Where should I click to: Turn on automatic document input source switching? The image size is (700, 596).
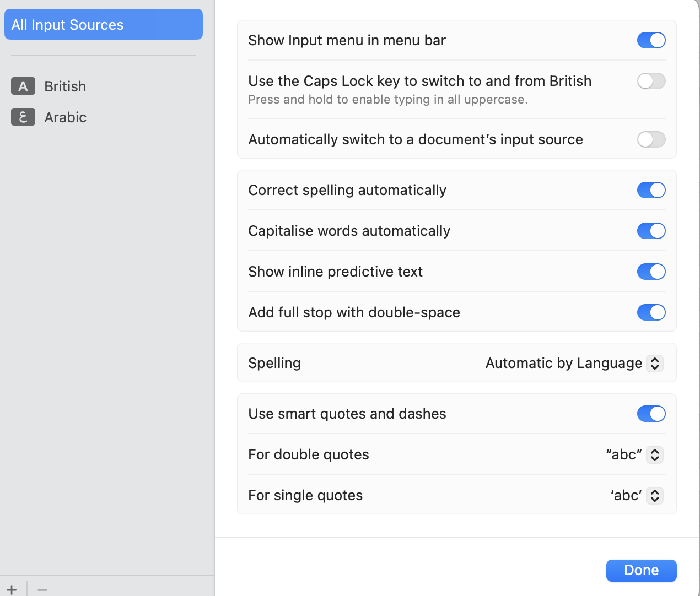pyautogui.click(x=651, y=139)
